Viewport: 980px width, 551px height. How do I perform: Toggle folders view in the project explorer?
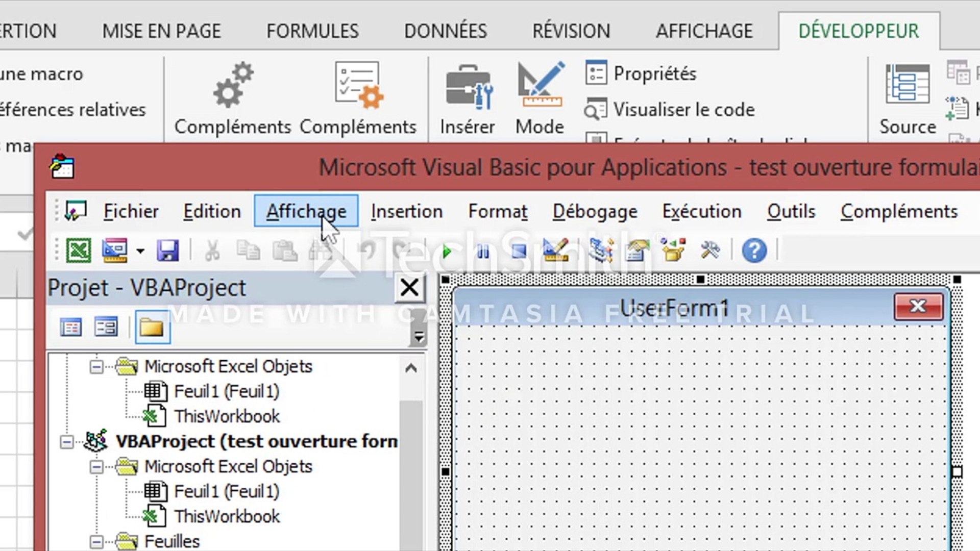pos(152,327)
